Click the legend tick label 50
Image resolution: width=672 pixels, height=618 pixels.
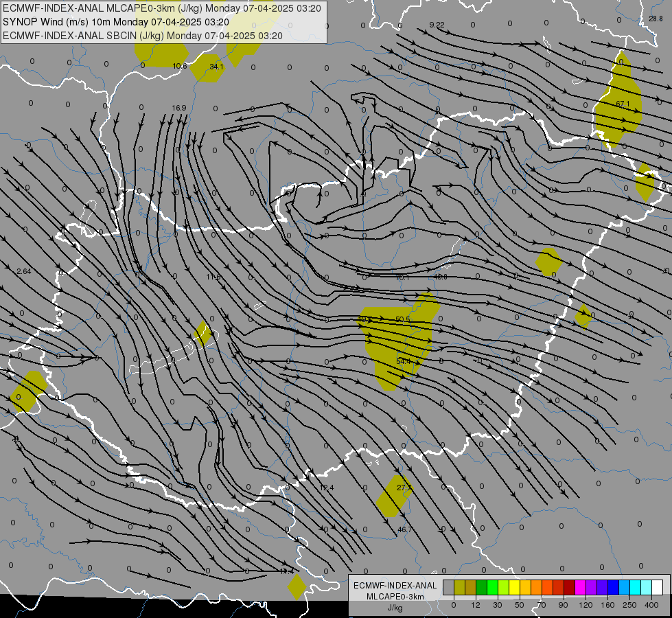pyautogui.click(x=519, y=605)
